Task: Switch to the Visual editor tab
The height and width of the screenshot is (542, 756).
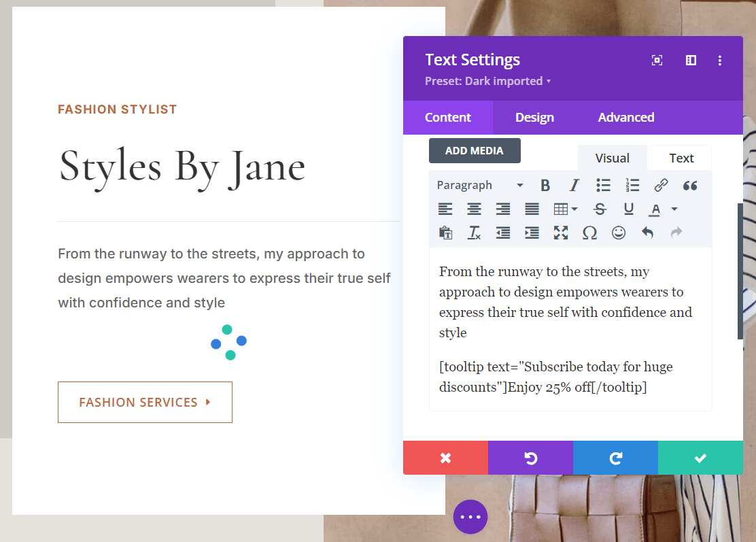Action: [612, 158]
